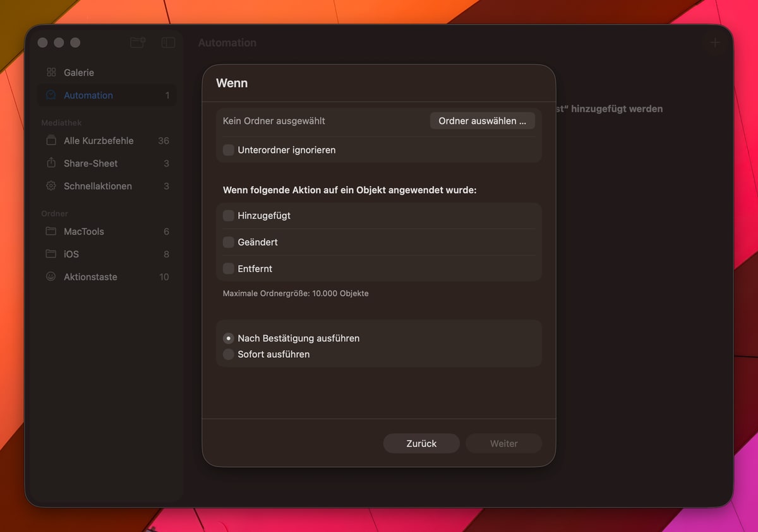
Task: Click the Schnellaktionen gear icon
Action: (51, 186)
